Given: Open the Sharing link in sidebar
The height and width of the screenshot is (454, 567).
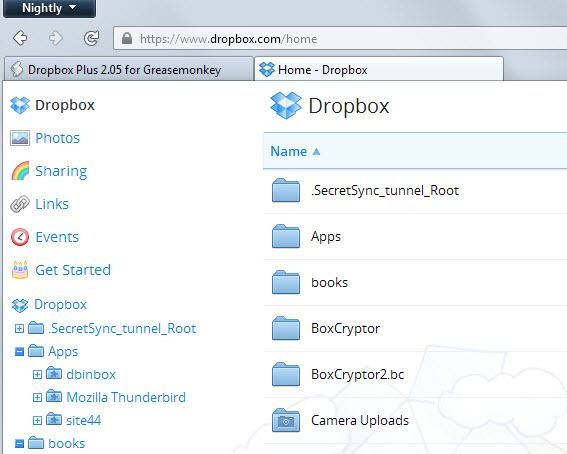Looking at the screenshot, I should [61, 171].
